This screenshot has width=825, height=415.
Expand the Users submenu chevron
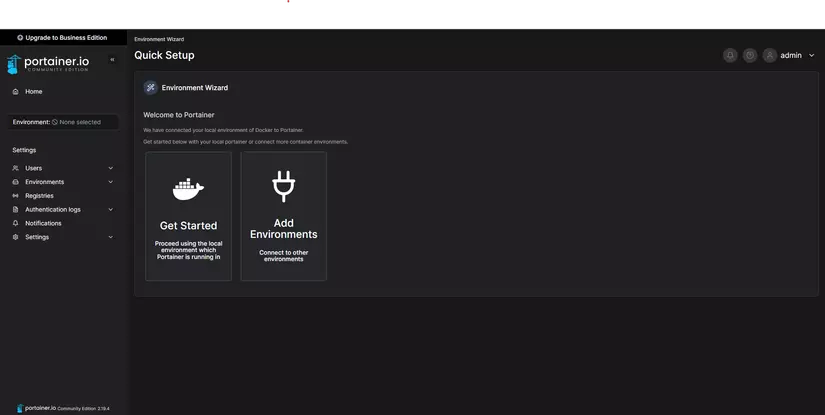[110, 168]
